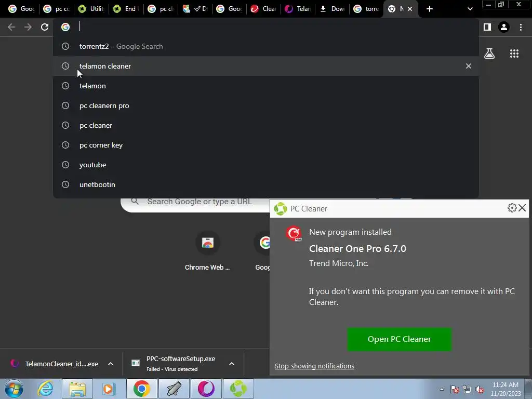Image resolution: width=532 pixels, height=399 pixels.
Task: Switch to the 'torre' tab
Action: (x=366, y=9)
